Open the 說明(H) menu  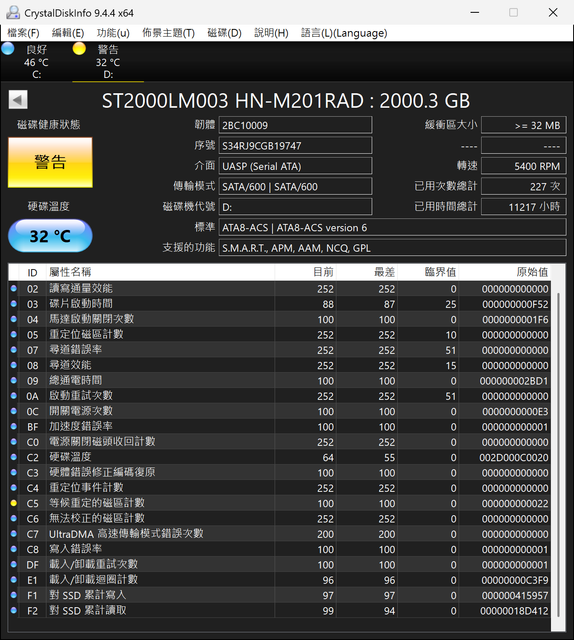(271, 33)
